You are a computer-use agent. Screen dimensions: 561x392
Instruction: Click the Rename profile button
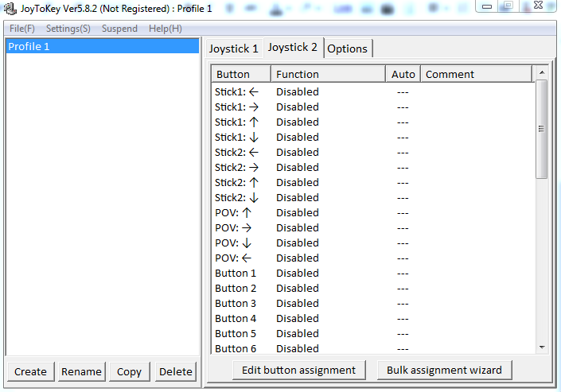81,371
